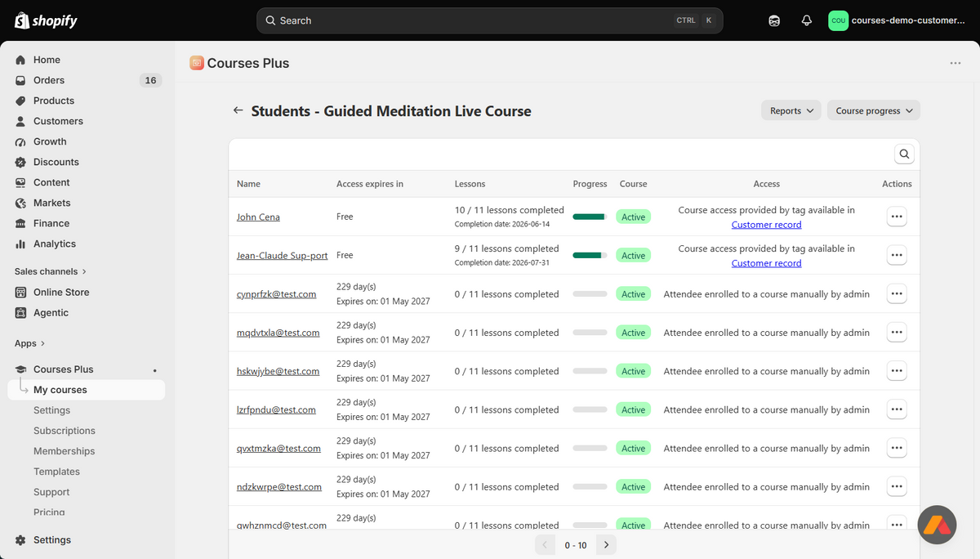This screenshot has height=559, width=980.
Task: Open actions menu for cynprfzk@test.com
Action: coord(897,293)
